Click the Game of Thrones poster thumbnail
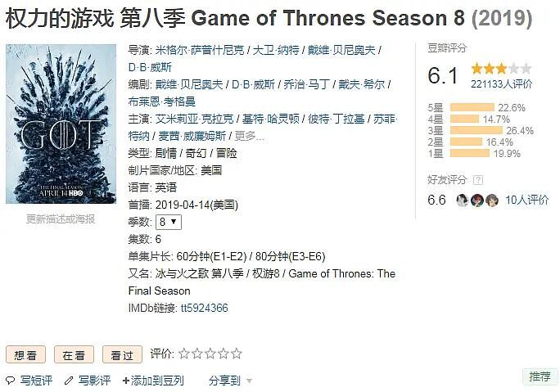 (61, 124)
